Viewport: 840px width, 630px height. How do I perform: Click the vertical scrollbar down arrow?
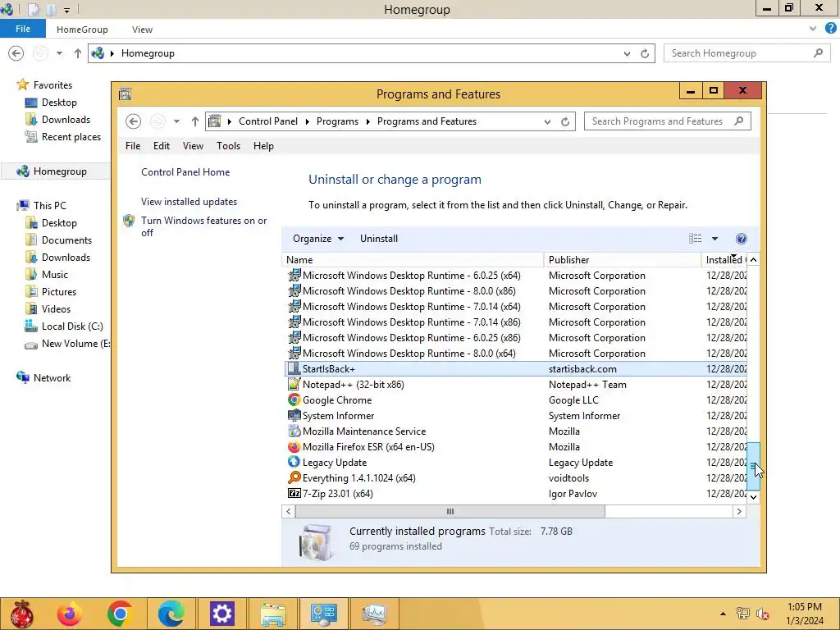tap(753, 497)
